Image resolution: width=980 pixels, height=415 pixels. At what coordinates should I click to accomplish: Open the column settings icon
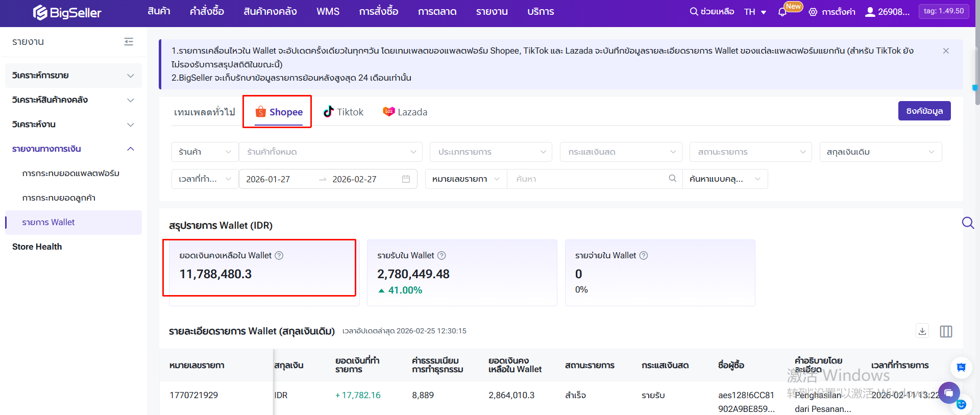coord(946,331)
